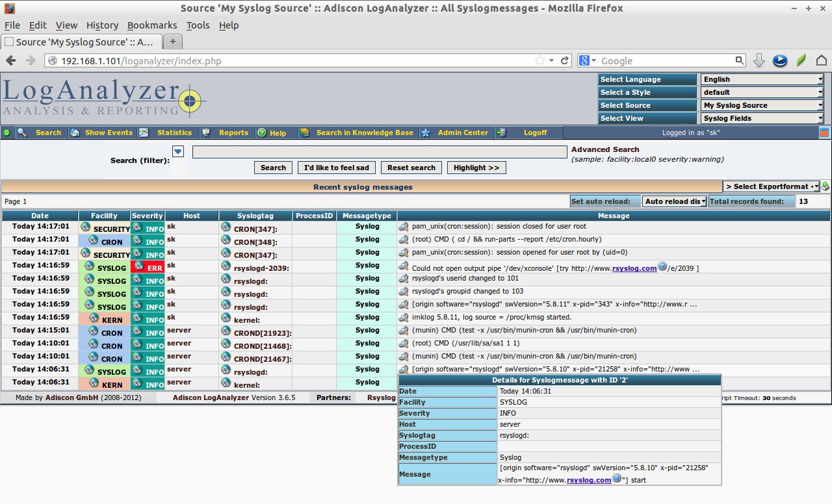This screenshot has width=832, height=504.
Task: Open message details icon for 'session closed' row
Action: 404,227
